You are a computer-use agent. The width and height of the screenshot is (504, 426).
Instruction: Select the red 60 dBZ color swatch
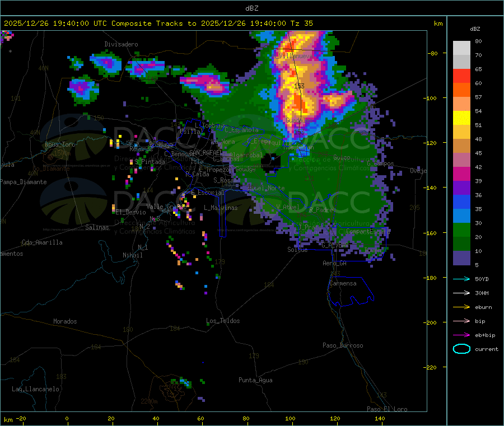click(x=461, y=76)
